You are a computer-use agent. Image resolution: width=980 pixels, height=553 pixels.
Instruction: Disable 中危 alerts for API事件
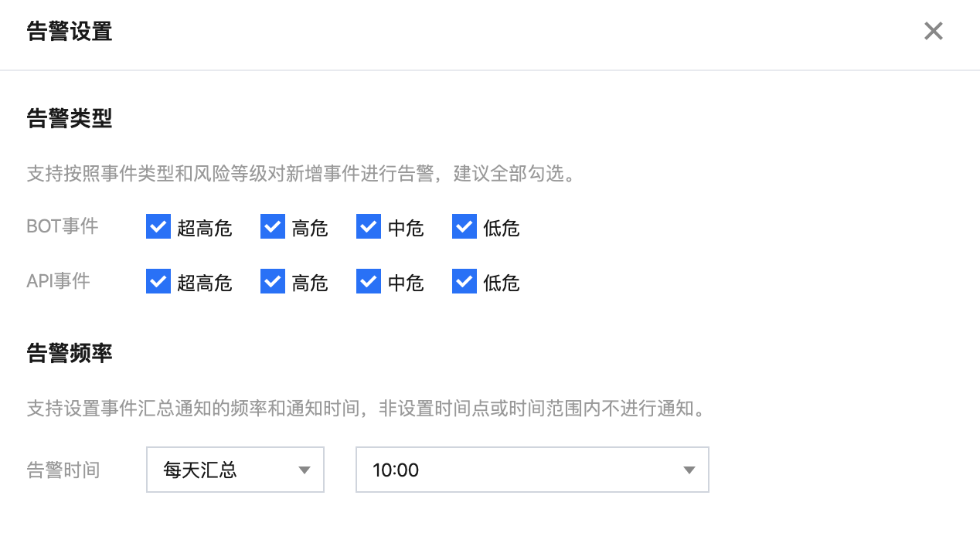(x=369, y=282)
